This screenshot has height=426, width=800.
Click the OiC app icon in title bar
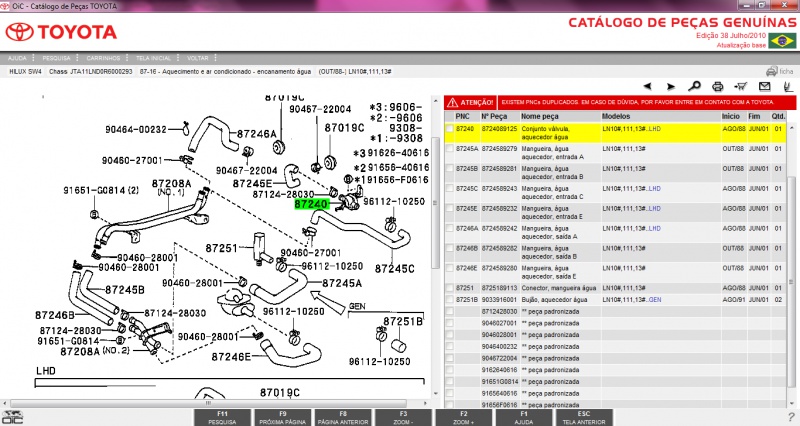(x=5, y=6)
